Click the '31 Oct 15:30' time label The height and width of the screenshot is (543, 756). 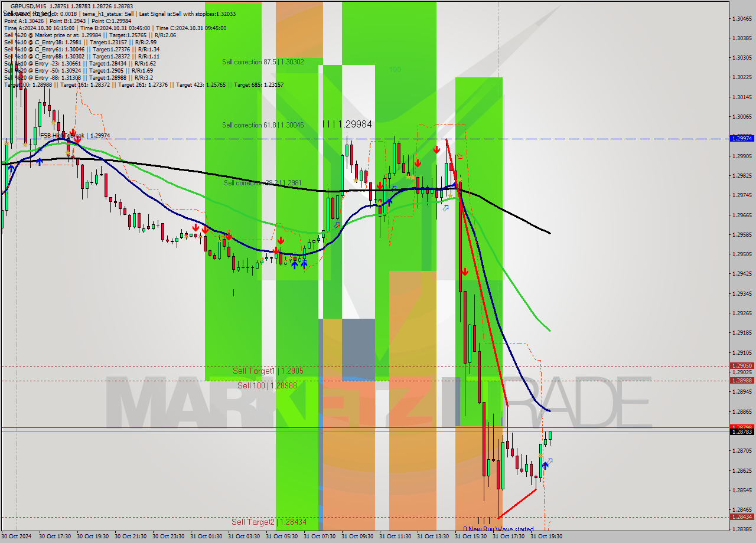coord(471,537)
